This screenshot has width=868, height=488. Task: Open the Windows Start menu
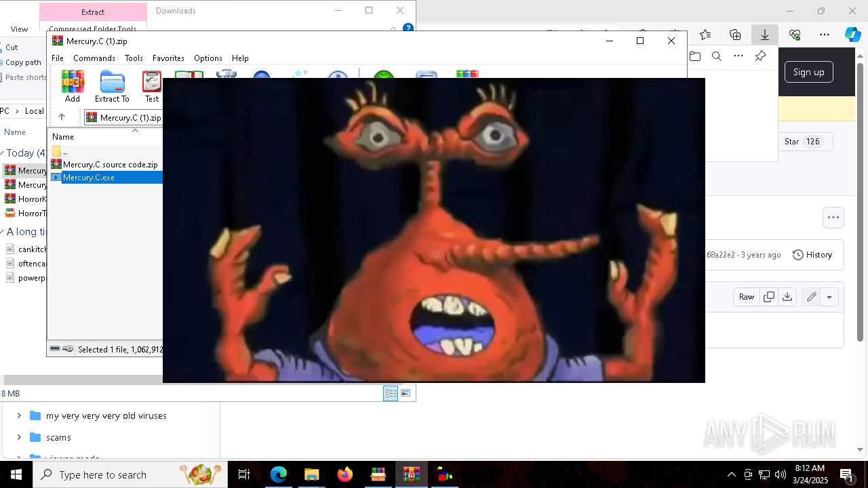16,474
